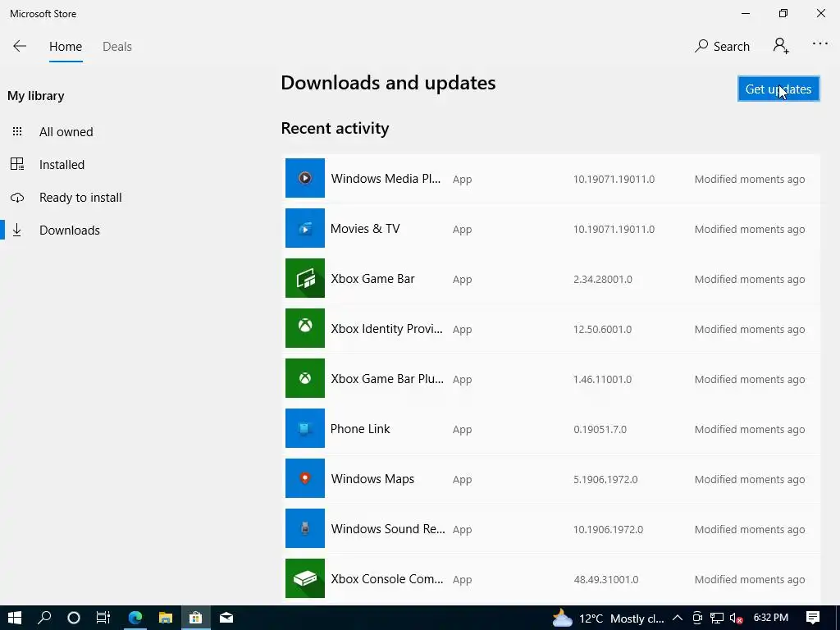Open the Xbox Game Bar Plu... entry name
The height and width of the screenshot is (630, 840).
(x=387, y=379)
